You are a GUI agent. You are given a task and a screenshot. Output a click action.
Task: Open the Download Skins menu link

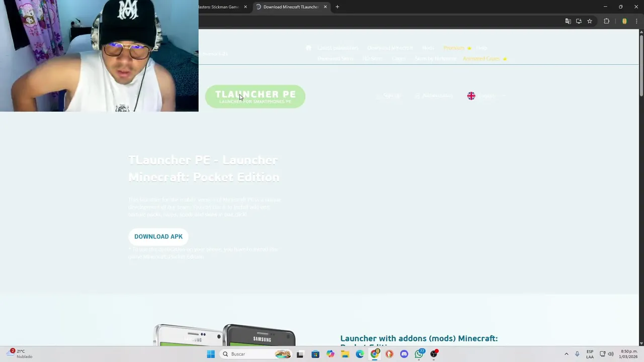tap(335, 58)
